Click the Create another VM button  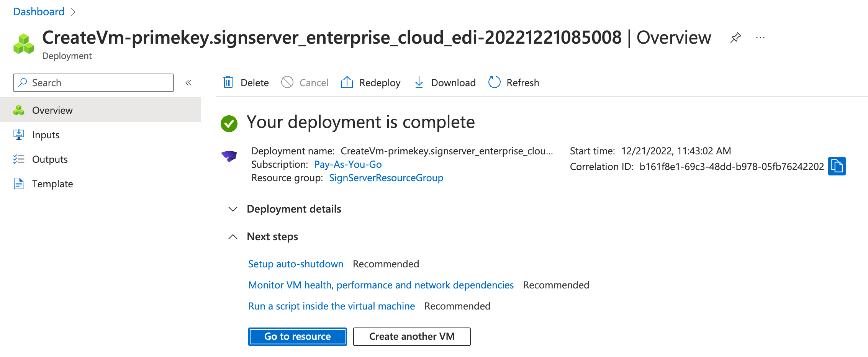411,336
